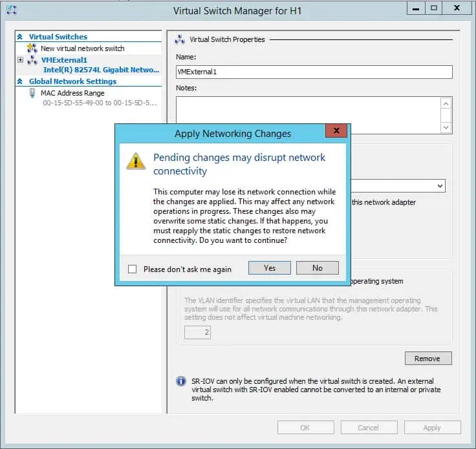This screenshot has height=449, width=476.
Task: Open the external network adapter dropdown
Action: pos(440,186)
